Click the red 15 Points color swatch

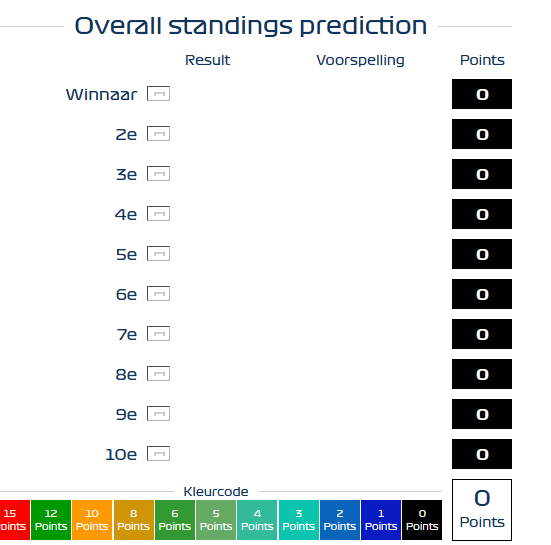coord(15,520)
